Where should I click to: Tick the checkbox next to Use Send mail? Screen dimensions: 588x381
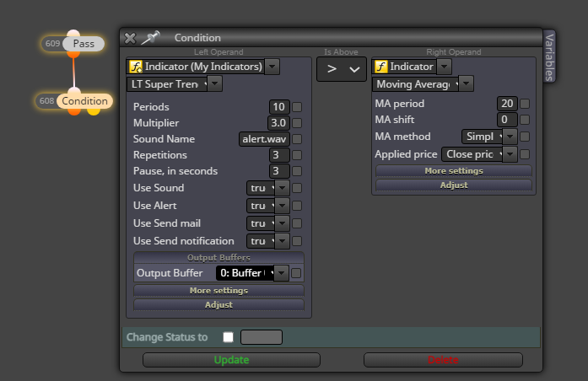coord(297,223)
